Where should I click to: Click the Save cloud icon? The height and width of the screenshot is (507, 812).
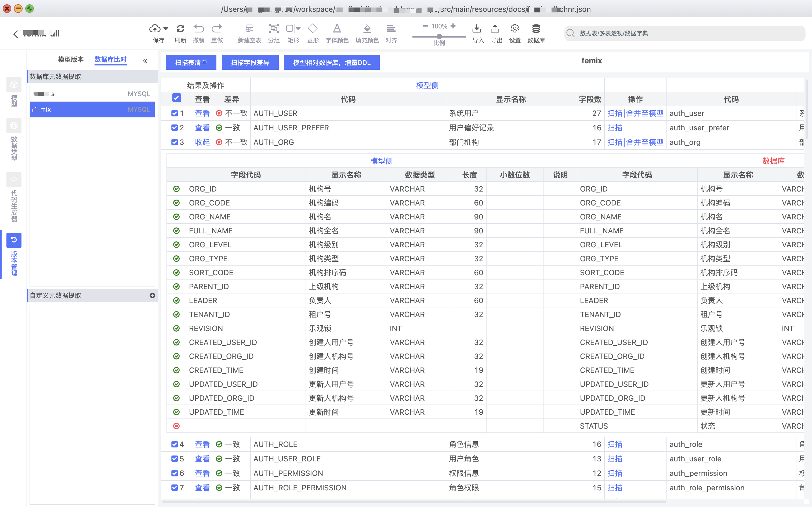coord(155,28)
